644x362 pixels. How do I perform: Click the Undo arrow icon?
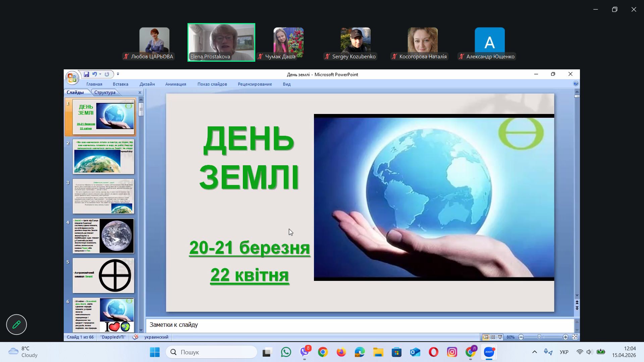[94, 74]
